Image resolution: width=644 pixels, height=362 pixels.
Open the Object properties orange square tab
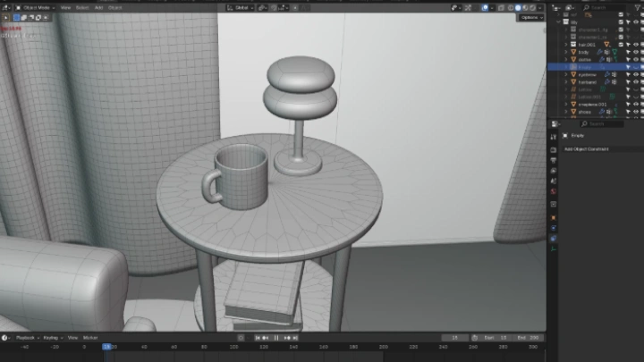coord(554,217)
